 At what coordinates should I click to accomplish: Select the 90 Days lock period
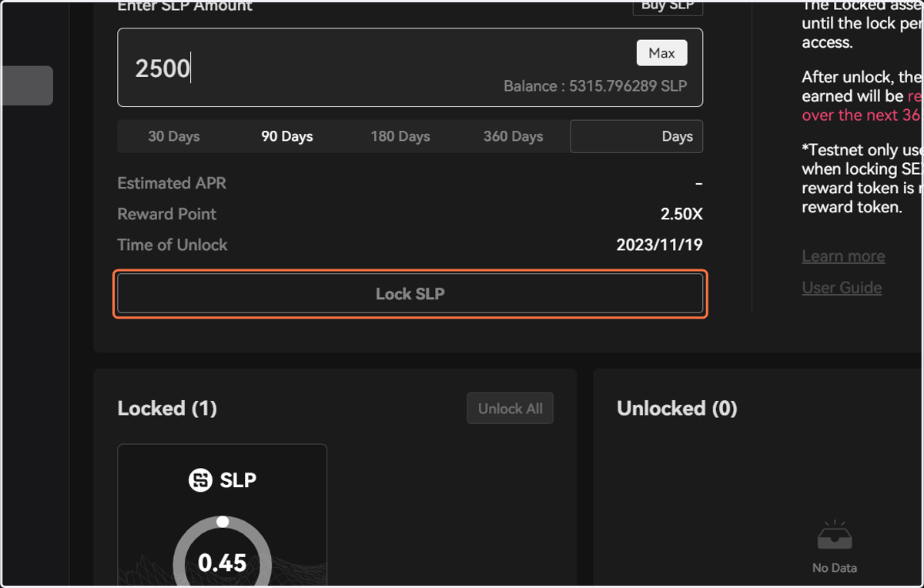[287, 137]
